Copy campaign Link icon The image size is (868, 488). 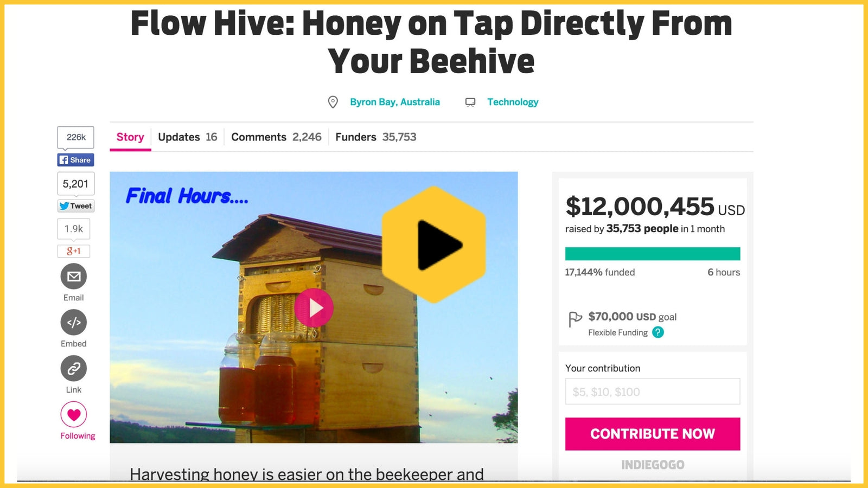point(74,369)
